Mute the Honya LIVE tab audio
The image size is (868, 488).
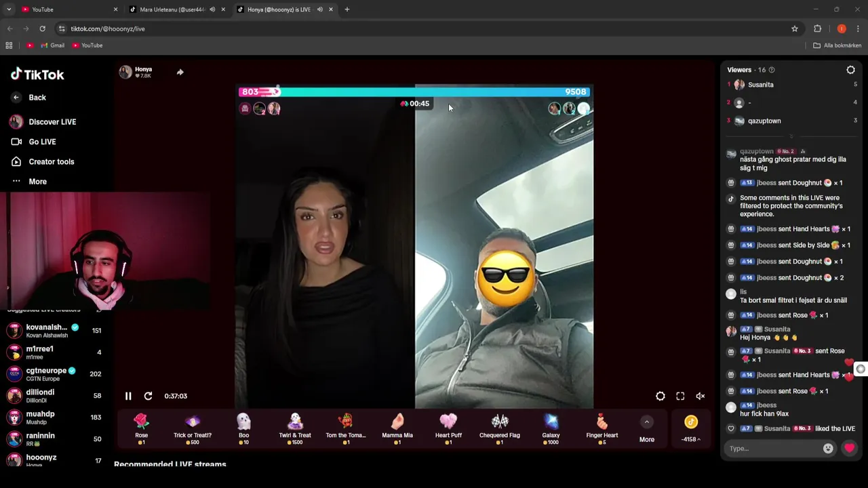tap(319, 9)
